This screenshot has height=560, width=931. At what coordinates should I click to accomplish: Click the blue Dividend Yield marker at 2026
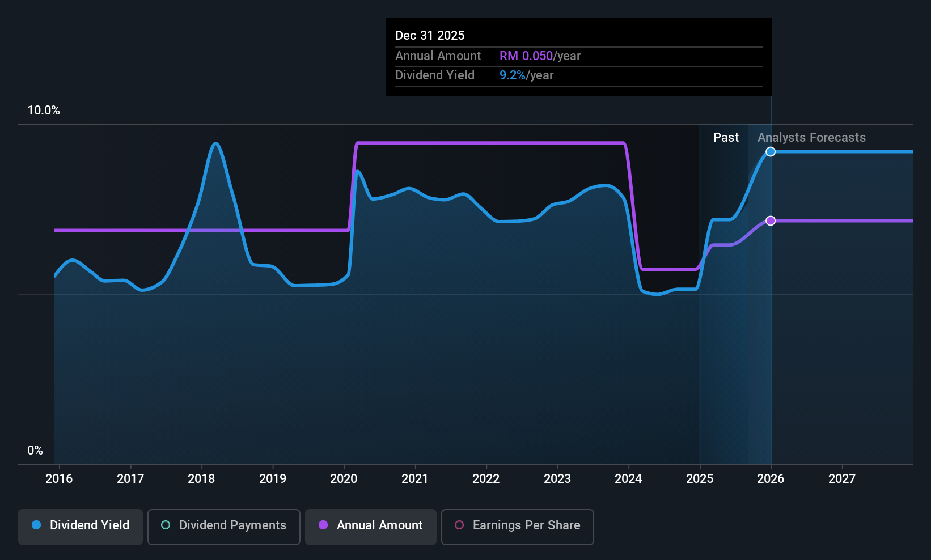point(771,151)
